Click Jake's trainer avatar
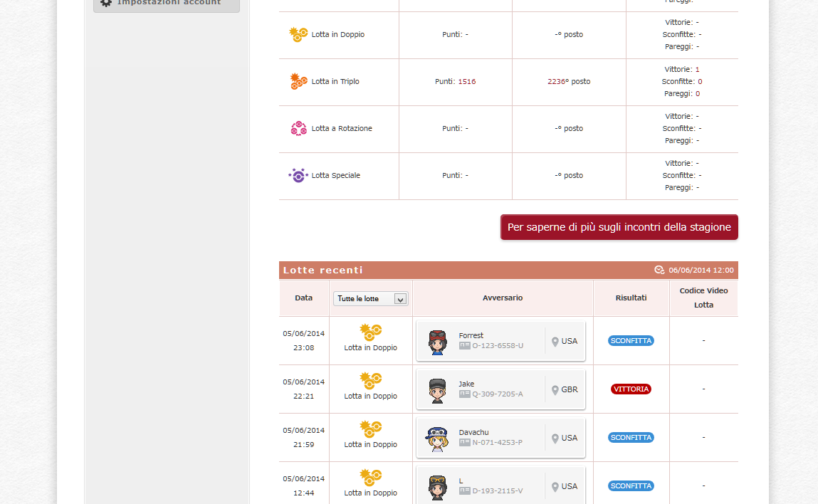The height and width of the screenshot is (504, 818). [x=437, y=390]
